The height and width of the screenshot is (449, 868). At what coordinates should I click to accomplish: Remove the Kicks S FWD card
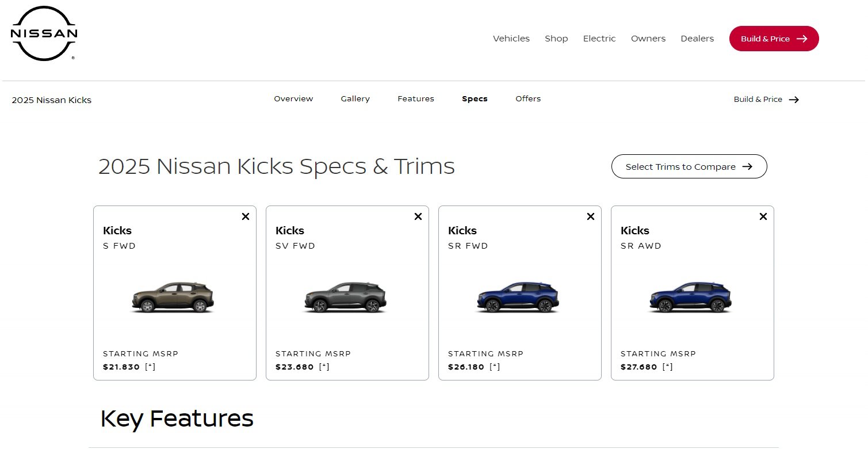(x=246, y=216)
